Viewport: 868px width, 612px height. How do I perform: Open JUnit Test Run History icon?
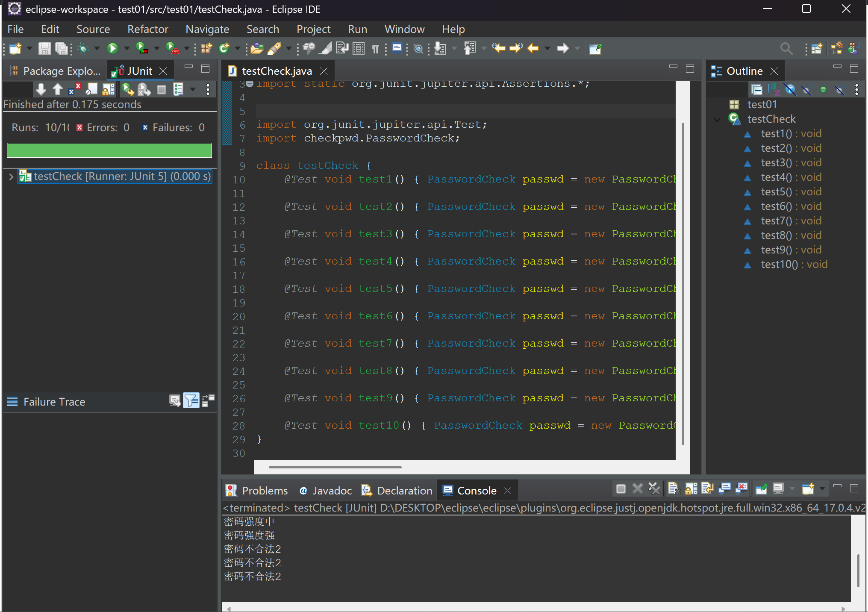(x=178, y=89)
